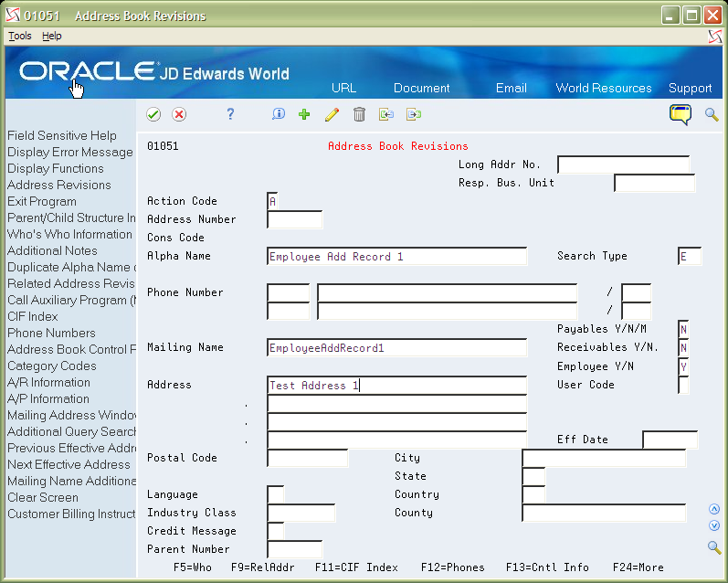Click the trash can Delete icon
Viewport: 728px width, 583px height.
pos(359,114)
